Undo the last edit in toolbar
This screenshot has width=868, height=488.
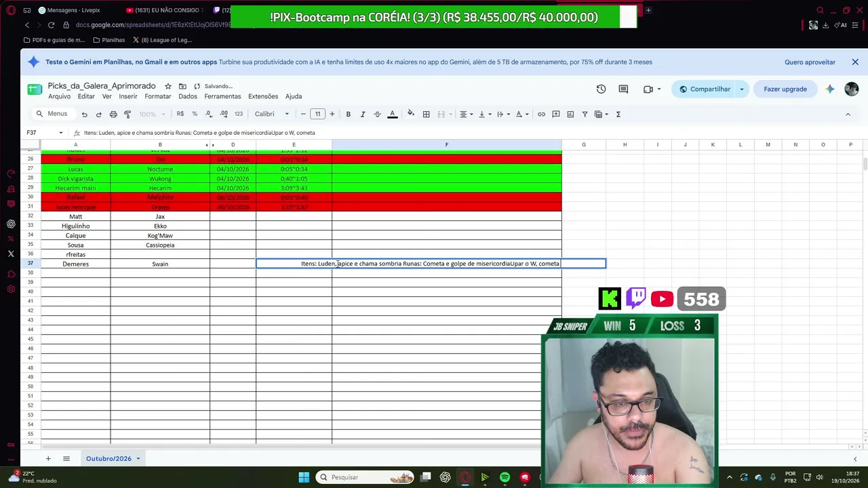84,115
